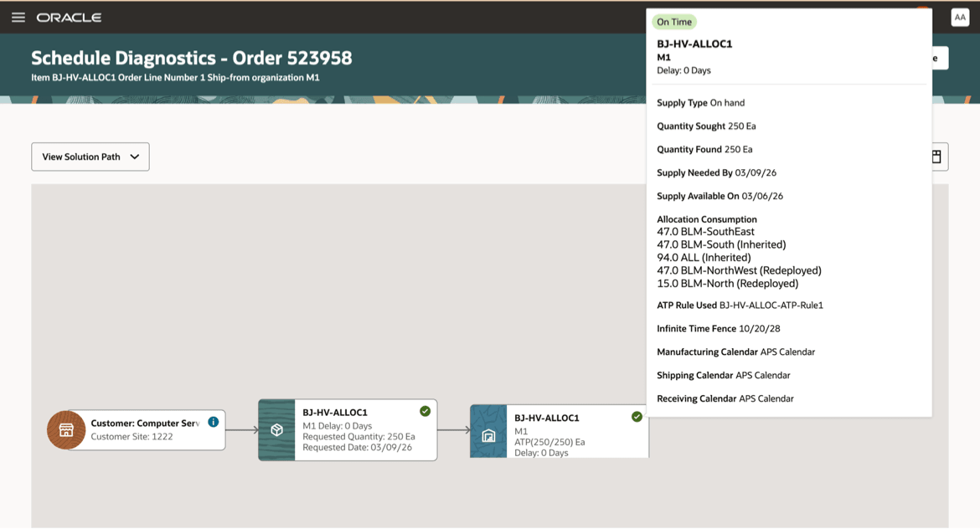
Task: Click Supply Available On 03/06/26 text
Action: (x=720, y=196)
